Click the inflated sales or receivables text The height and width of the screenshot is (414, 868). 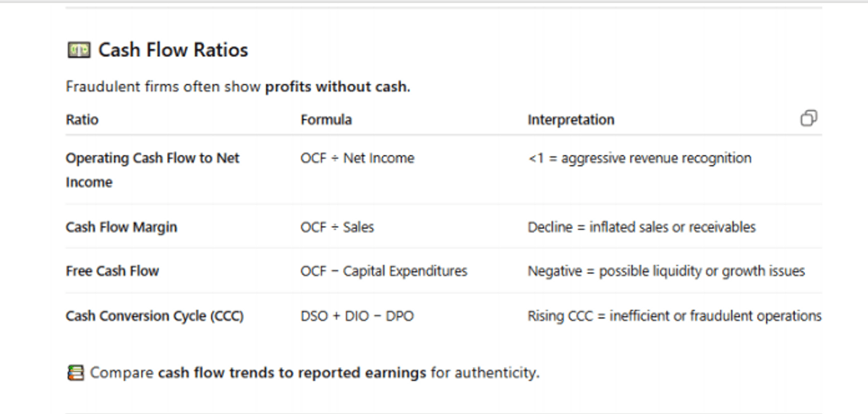642,227
